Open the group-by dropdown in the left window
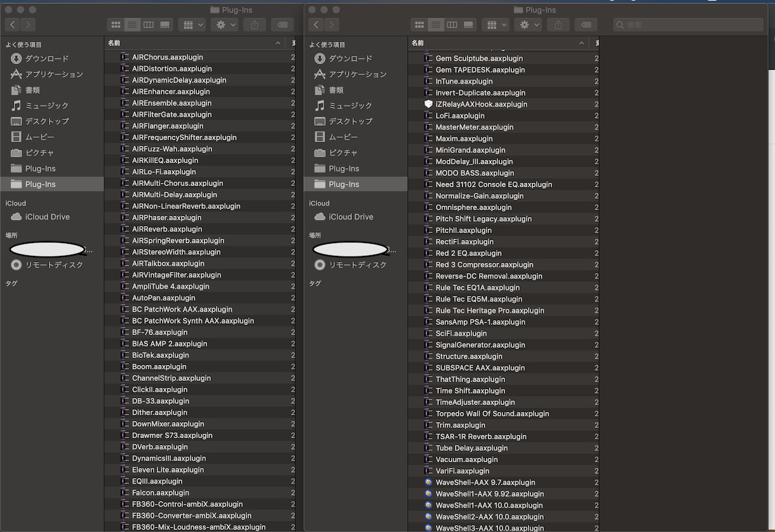The width and height of the screenshot is (775, 532). click(192, 25)
